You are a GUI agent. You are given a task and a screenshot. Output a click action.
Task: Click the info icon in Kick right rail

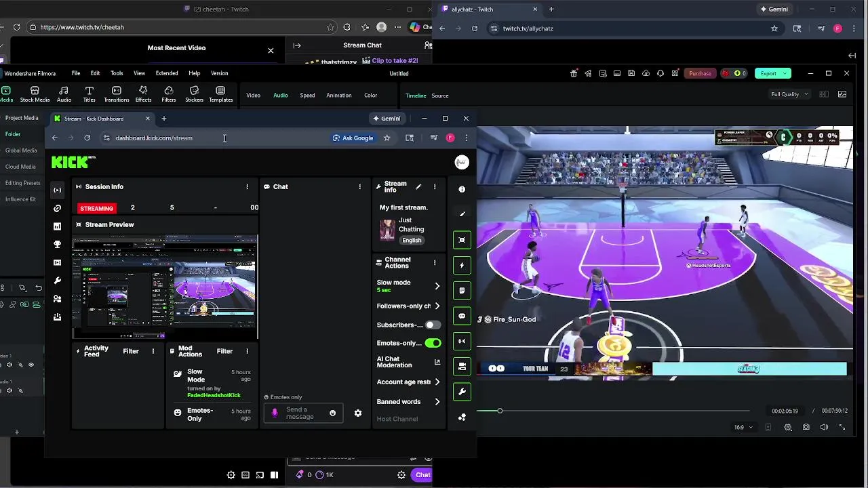(x=462, y=190)
